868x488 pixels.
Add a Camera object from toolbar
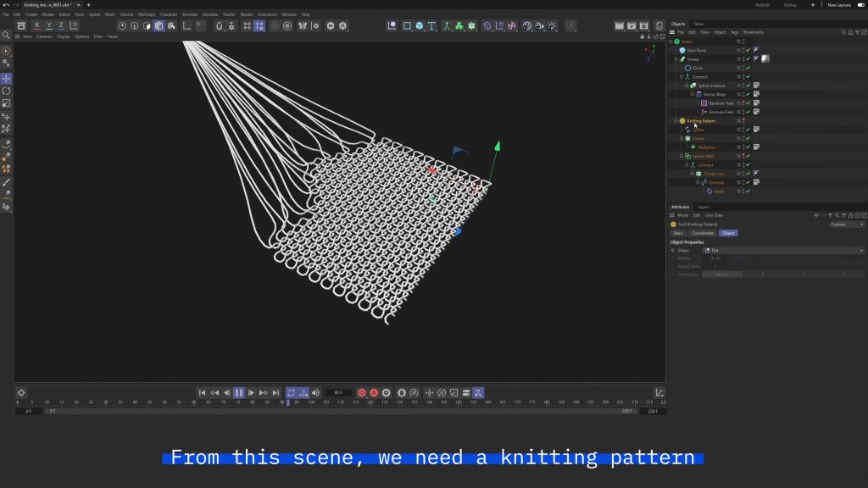[540, 25]
